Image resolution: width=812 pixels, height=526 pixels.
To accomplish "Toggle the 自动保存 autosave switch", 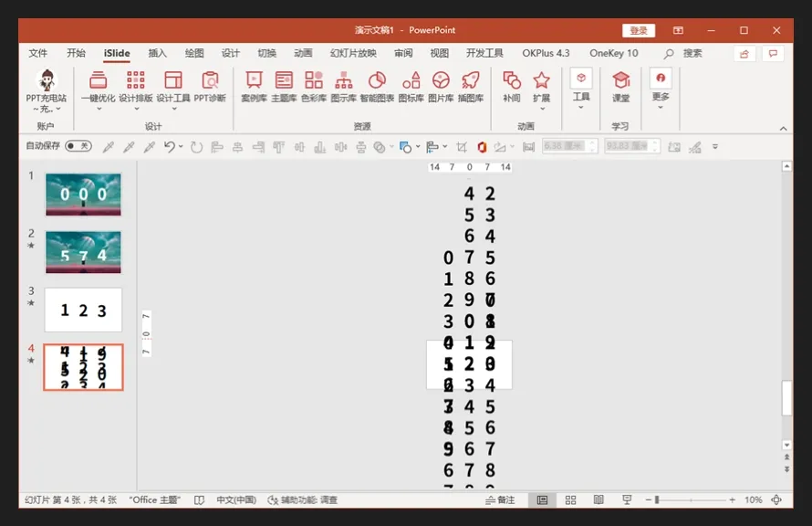I will (78, 146).
